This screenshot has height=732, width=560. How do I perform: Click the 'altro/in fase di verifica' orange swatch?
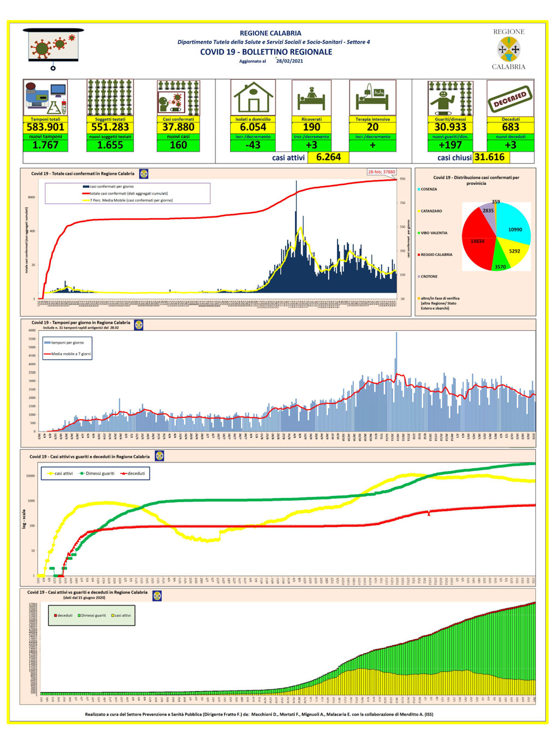pos(419,298)
